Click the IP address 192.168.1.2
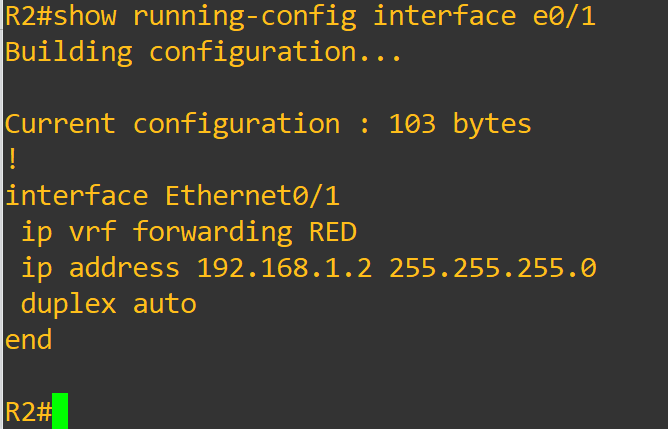 (285, 268)
